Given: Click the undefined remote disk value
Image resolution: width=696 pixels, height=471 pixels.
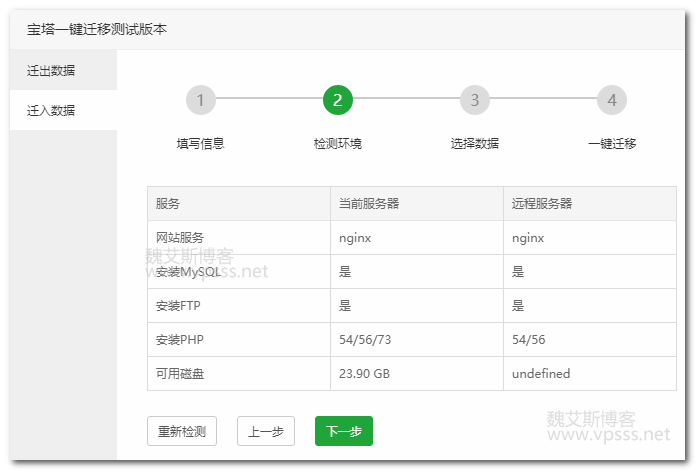Looking at the screenshot, I should [541, 374].
